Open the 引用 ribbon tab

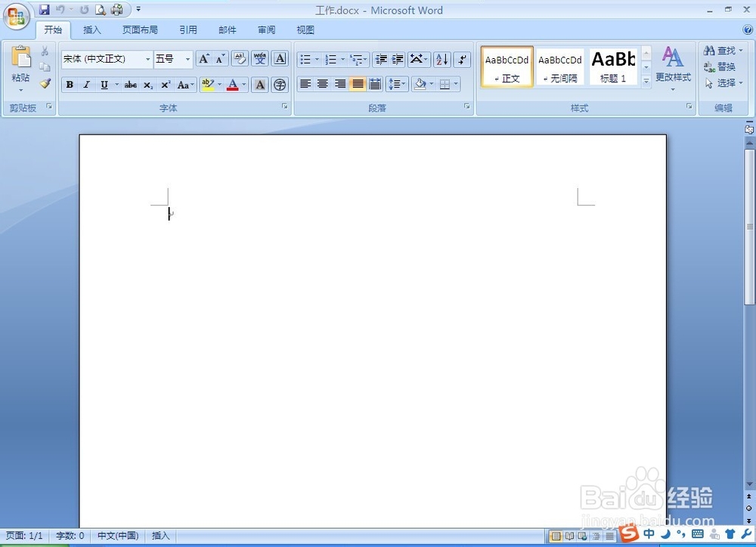(188, 30)
